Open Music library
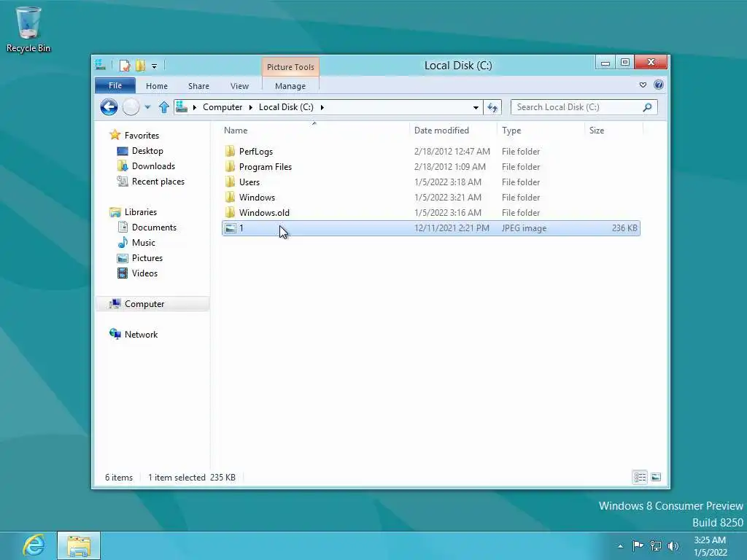 (x=144, y=242)
